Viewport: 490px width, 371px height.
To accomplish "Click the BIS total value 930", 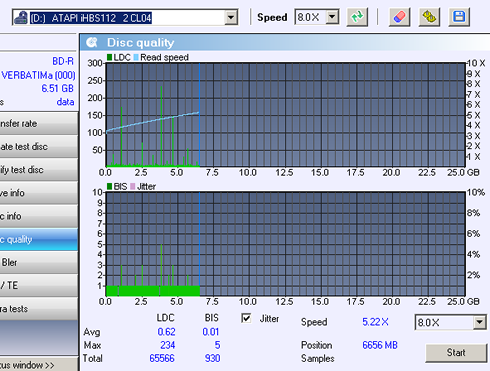I will [212, 358].
